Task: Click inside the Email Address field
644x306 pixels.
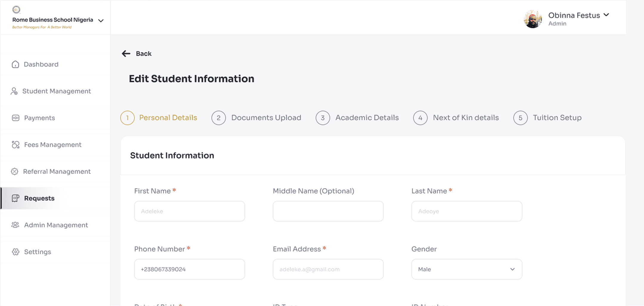Action: pos(328,269)
